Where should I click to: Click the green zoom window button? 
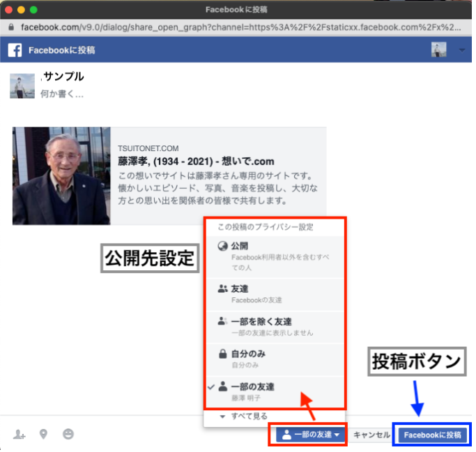pos(33,10)
